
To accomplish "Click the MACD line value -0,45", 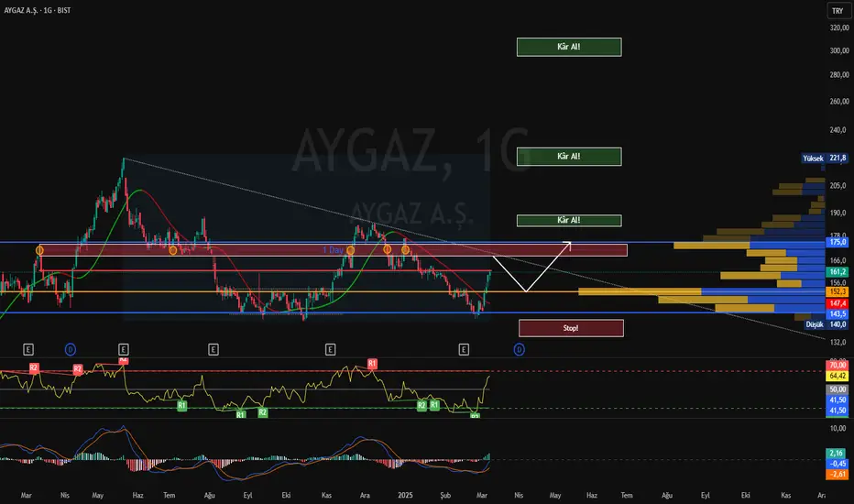I will point(838,464).
